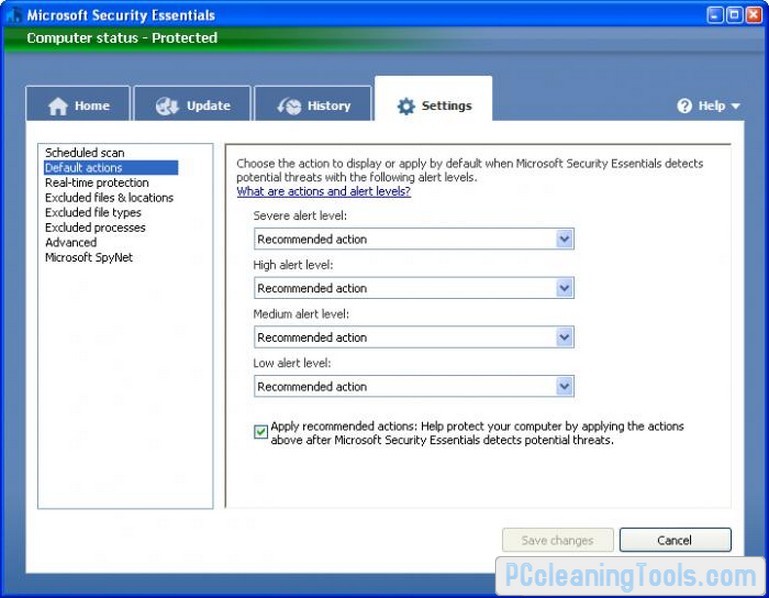Click the 'High alert level:' label
This screenshot has height=598, width=769.
[293, 265]
